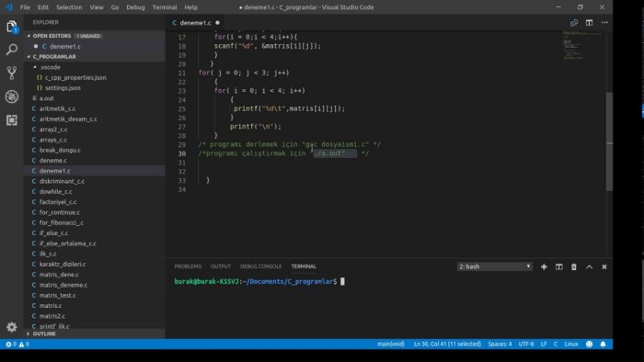Maximize the panel with up chevron

[589, 266]
